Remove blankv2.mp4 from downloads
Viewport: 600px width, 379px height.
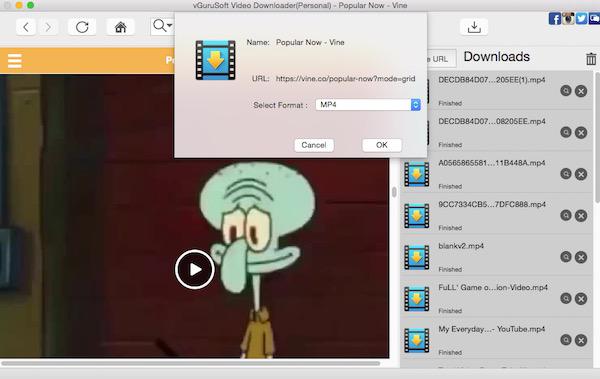click(x=581, y=257)
